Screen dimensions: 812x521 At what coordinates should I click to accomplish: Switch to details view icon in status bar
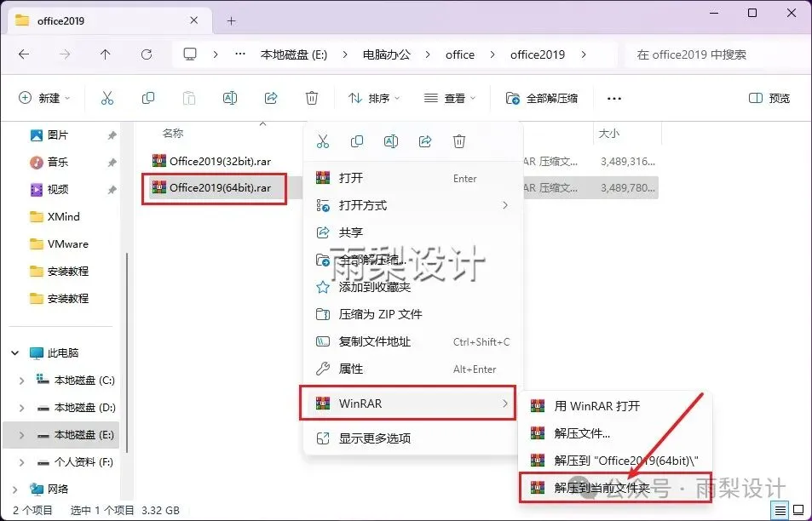point(780,510)
